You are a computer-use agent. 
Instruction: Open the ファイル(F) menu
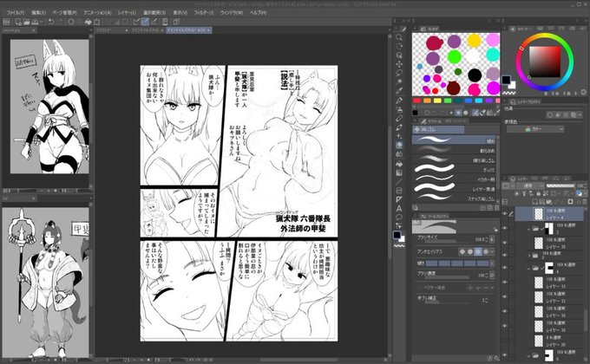click(16, 12)
